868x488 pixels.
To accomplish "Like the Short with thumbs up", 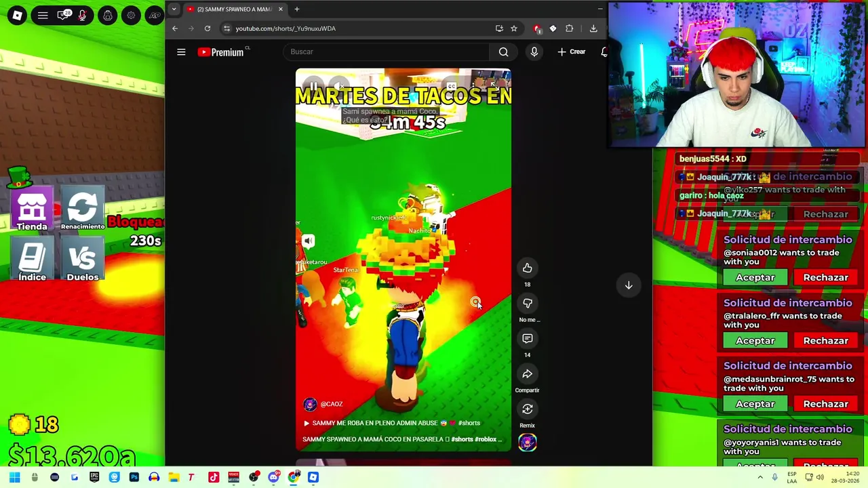I will click(x=528, y=268).
